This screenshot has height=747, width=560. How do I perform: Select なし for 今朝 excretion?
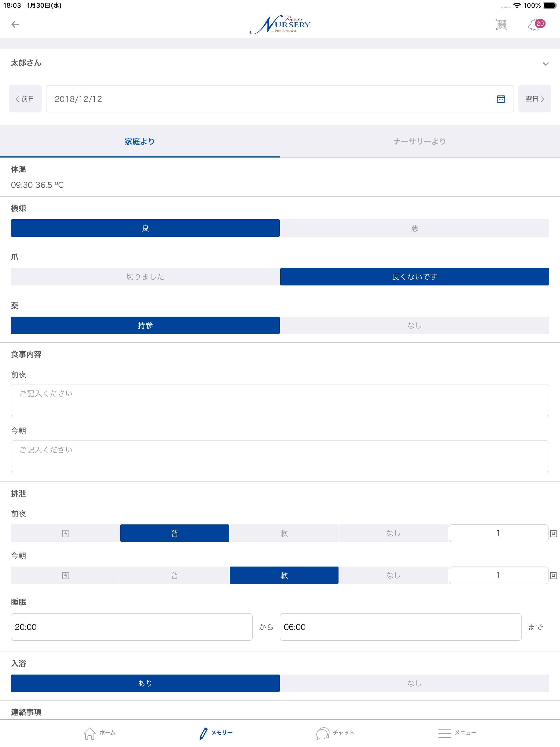coord(393,575)
